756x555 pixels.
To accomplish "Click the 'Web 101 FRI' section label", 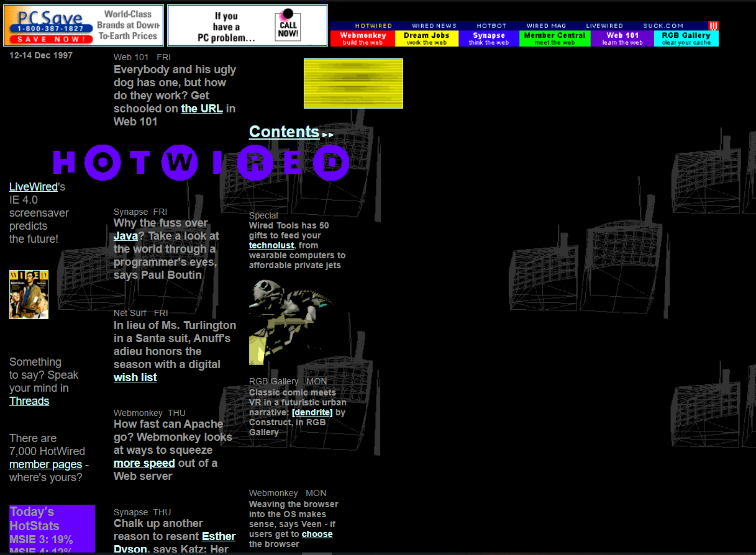I will 142,57.
